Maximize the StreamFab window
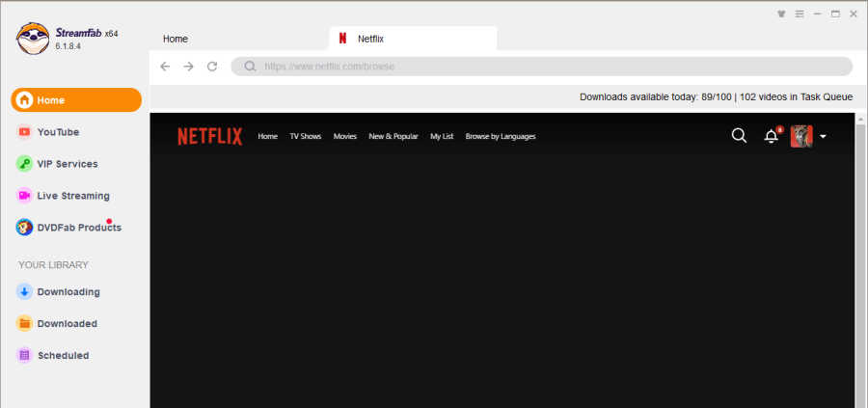The height and width of the screenshot is (408, 868). [x=835, y=14]
